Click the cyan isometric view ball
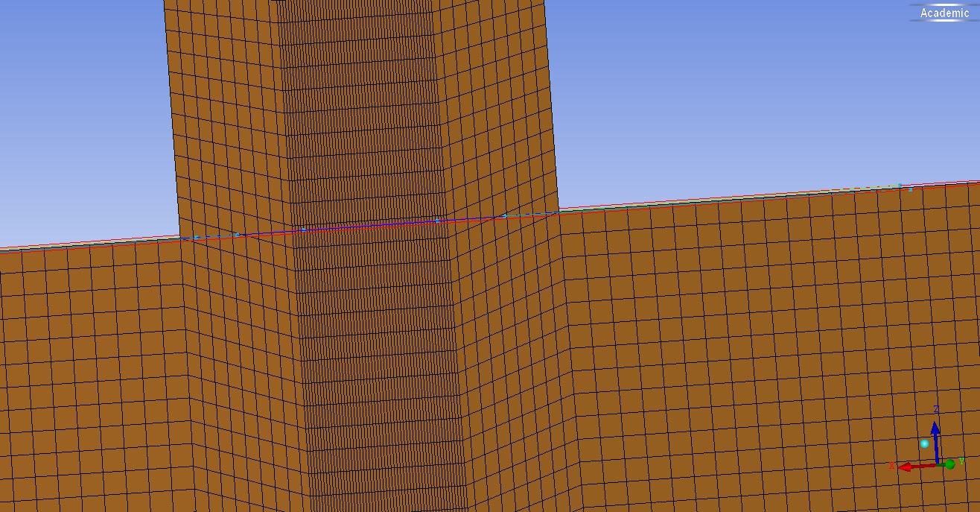Image resolution: width=980 pixels, height=512 pixels. coord(925,443)
